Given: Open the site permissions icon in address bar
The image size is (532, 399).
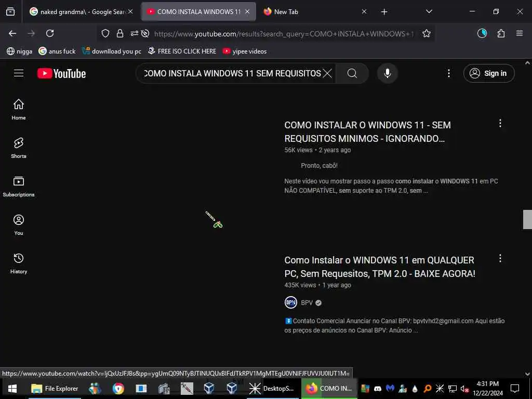Looking at the screenshot, I should [x=135, y=33].
